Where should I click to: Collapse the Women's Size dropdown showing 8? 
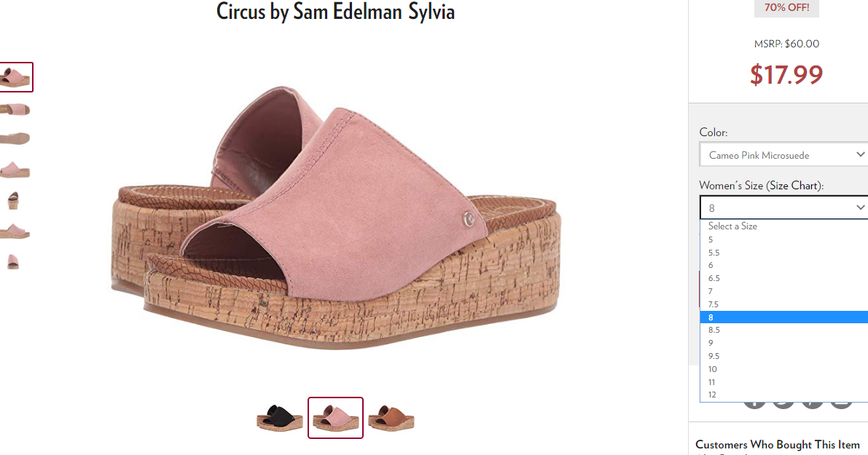click(x=784, y=208)
